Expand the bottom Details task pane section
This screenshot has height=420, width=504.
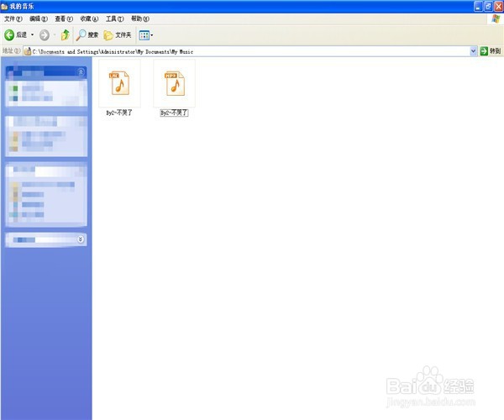[81, 239]
